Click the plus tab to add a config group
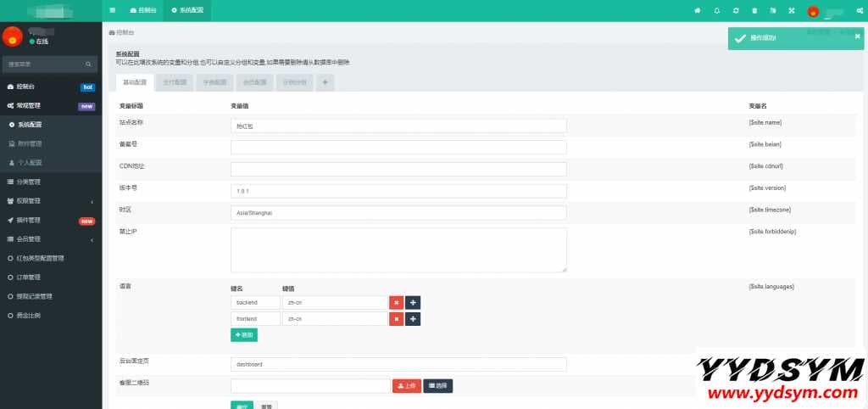Image resolution: width=868 pixels, height=409 pixels. (325, 82)
